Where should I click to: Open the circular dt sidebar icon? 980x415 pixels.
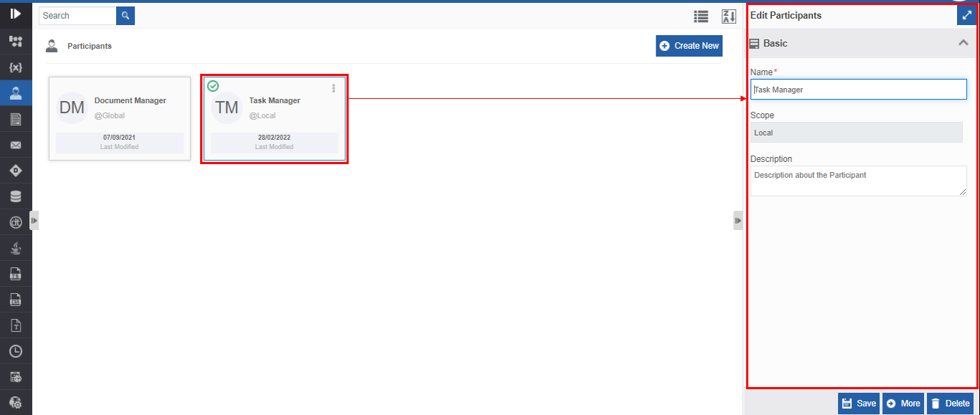[x=16, y=222]
